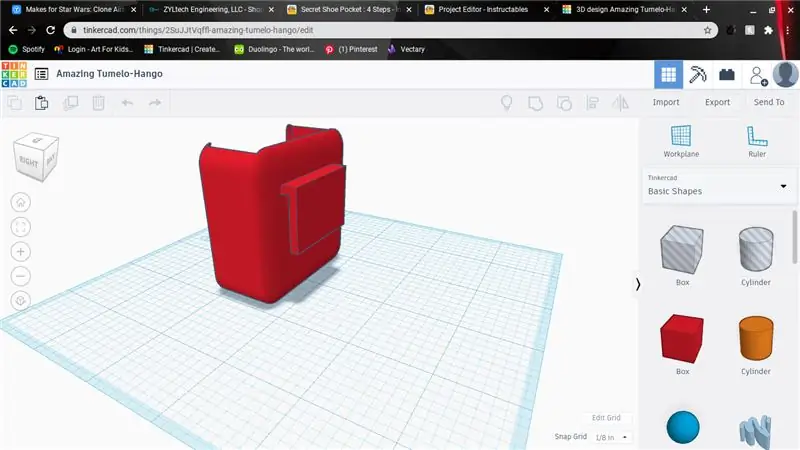Click the 3D design Amazing Tumelo tab

click(x=625, y=9)
